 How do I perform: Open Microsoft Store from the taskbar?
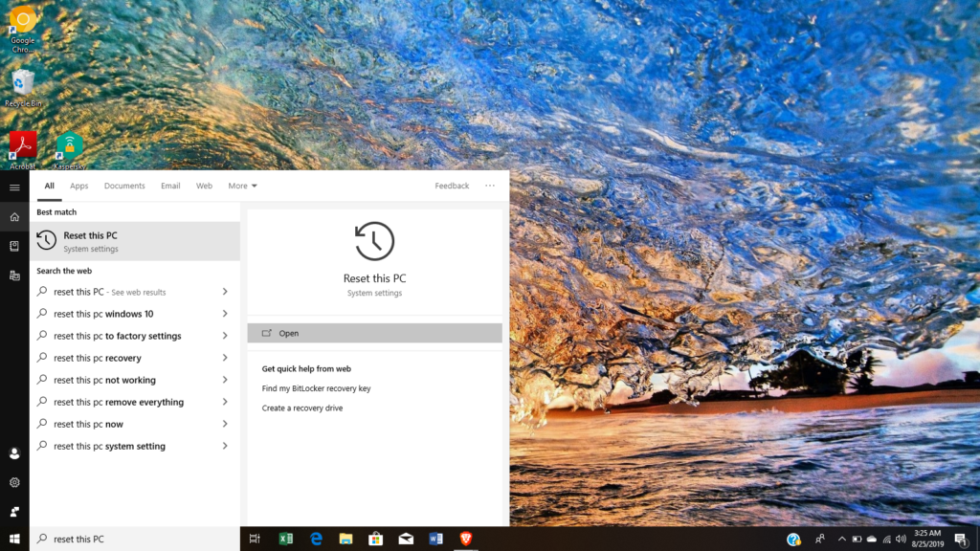click(375, 539)
